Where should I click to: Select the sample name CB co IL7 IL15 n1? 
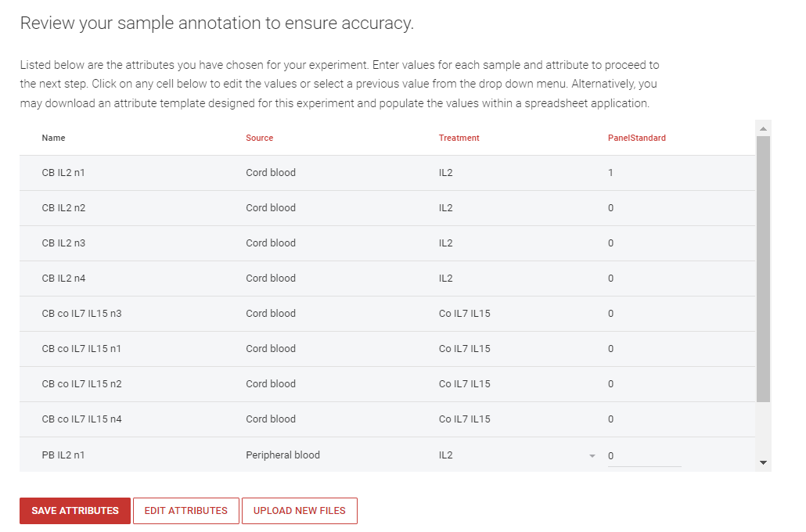(x=81, y=348)
